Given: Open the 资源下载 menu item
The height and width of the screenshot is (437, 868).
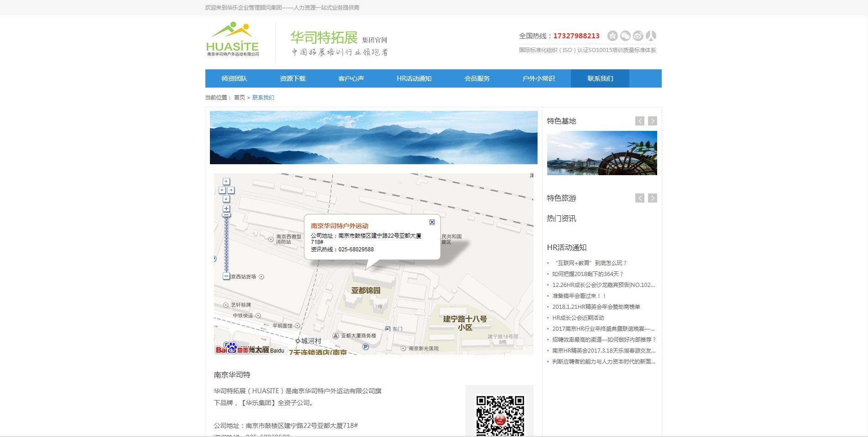Looking at the screenshot, I should [293, 78].
